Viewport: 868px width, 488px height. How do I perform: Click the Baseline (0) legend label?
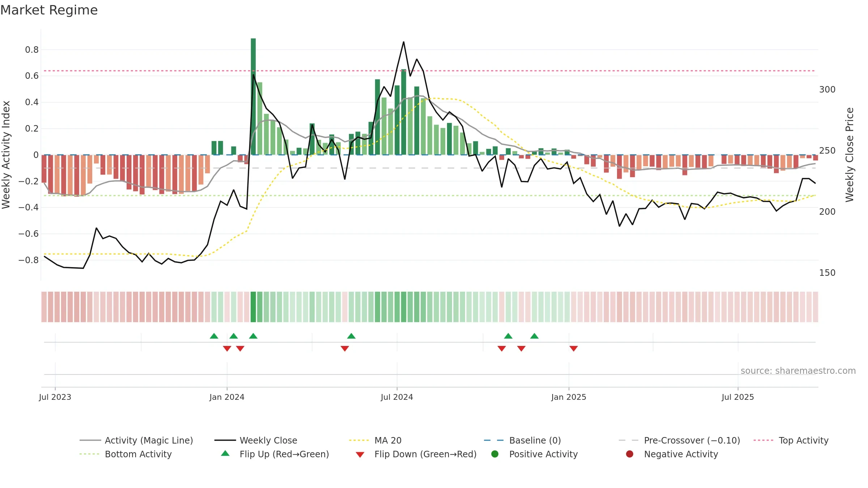tap(535, 440)
